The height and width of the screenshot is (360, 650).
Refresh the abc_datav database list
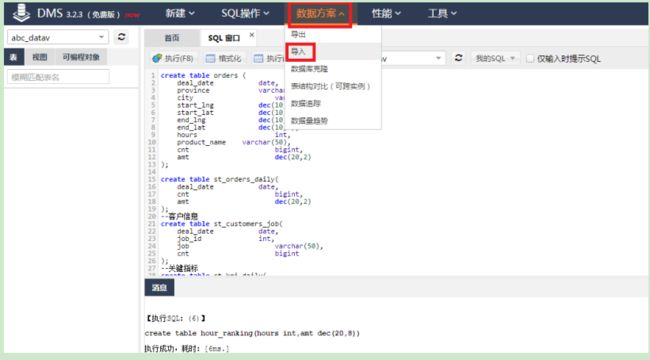[121, 37]
